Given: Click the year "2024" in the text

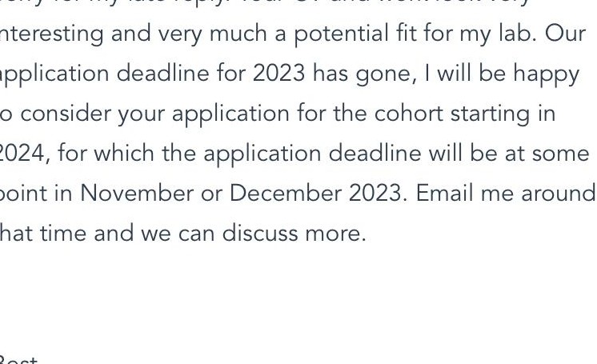Looking at the screenshot, I should 25,154.
